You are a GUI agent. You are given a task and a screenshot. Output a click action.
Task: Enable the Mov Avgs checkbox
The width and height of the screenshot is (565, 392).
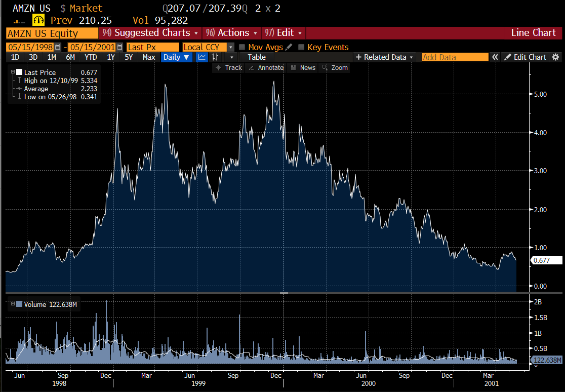(242, 47)
